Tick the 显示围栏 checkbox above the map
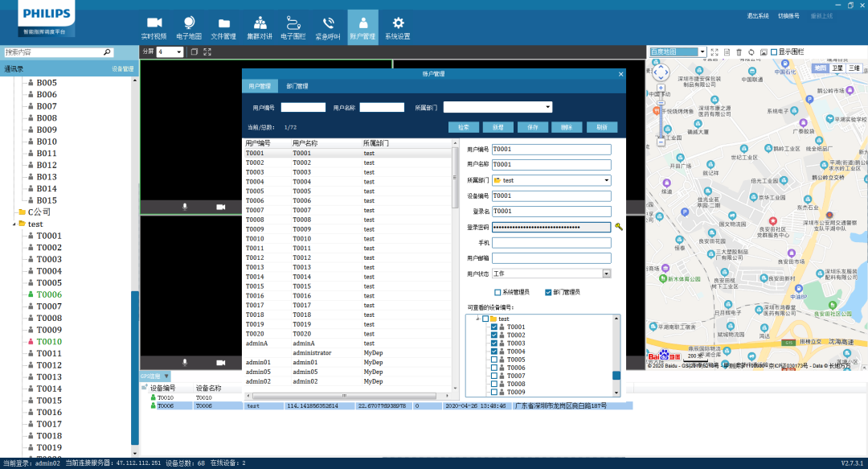Image resolution: width=868 pixels, height=469 pixels. click(x=774, y=52)
